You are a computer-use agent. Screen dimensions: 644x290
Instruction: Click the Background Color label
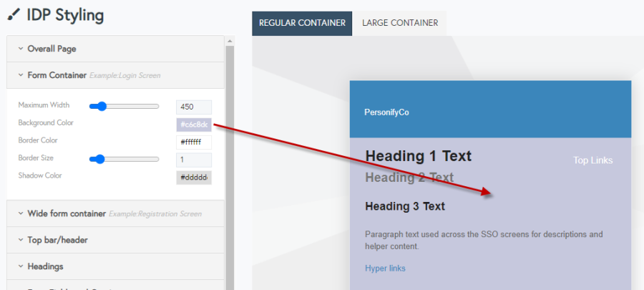coord(46,123)
